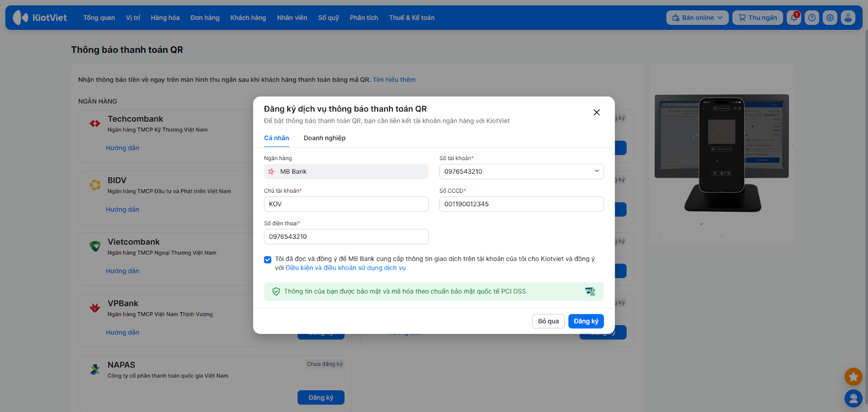Click the PCI DSS badge icon
The width and height of the screenshot is (868, 412).
590,291
